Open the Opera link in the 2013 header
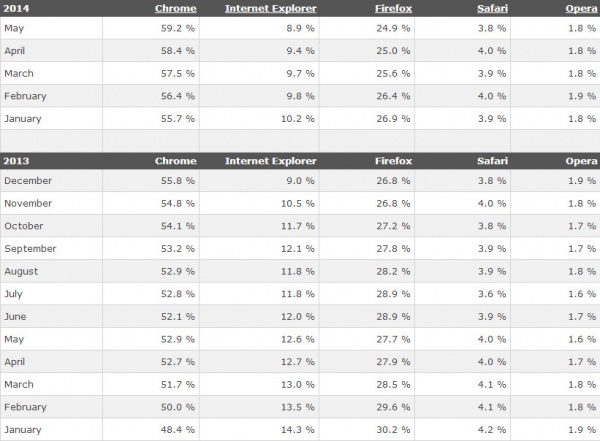 [581, 161]
